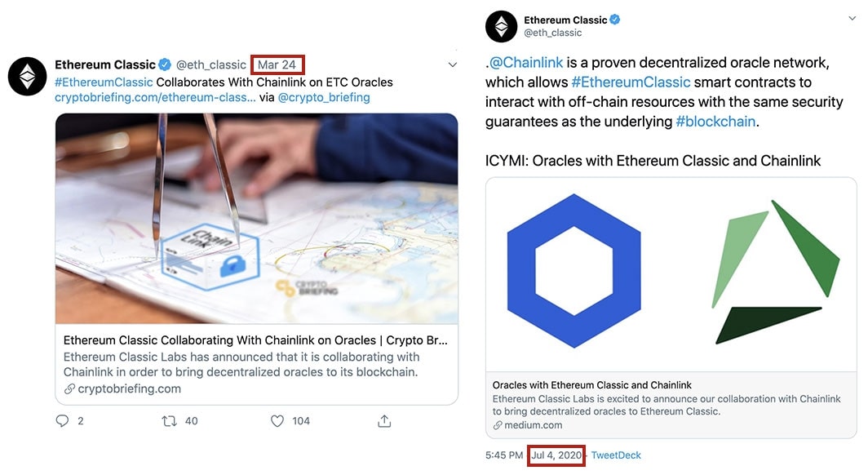Retweet the Chainlink collaboration tweet
The image size is (868, 475).
pyautogui.click(x=169, y=421)
